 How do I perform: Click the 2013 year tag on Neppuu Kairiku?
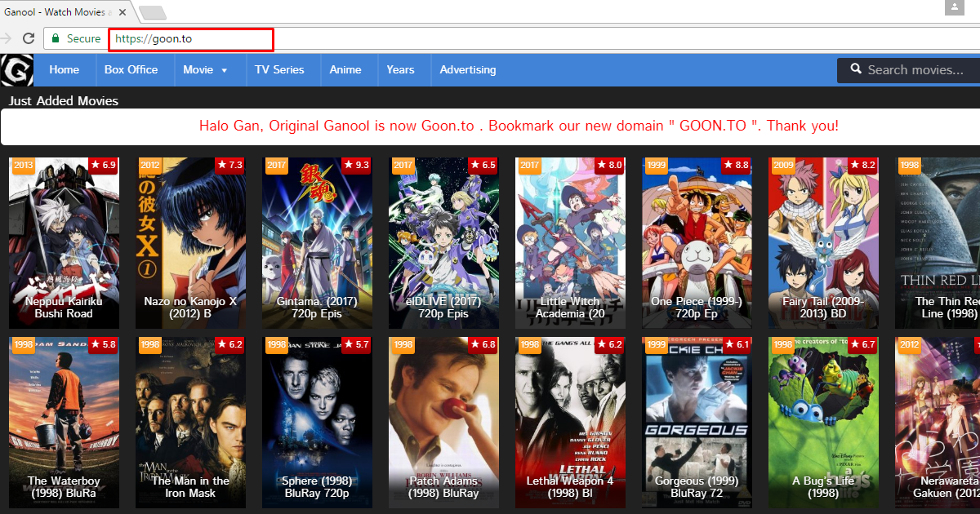[x=23, y=165]
